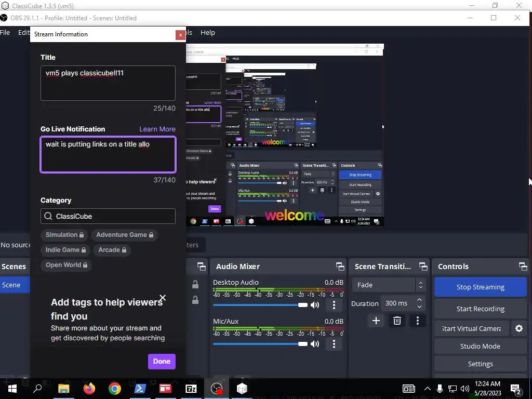Select the Arcade tag chip
This screenshot has height=399, width=532.
point(112,250)
